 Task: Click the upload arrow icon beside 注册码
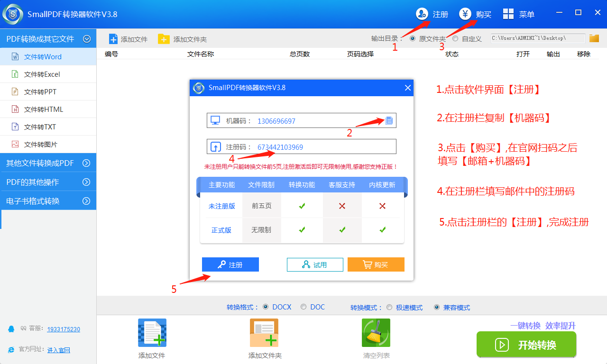click(x=215, y=147)
